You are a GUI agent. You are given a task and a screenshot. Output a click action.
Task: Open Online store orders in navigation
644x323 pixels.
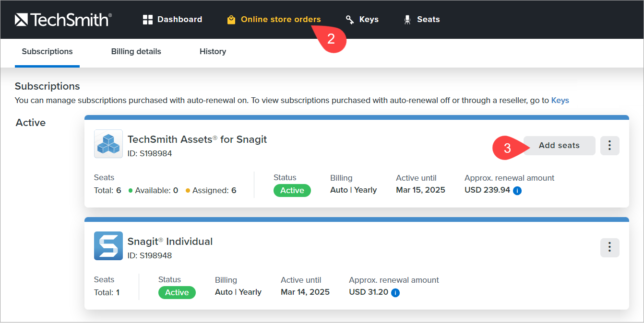pyautogui.click(x=274, y=20)
